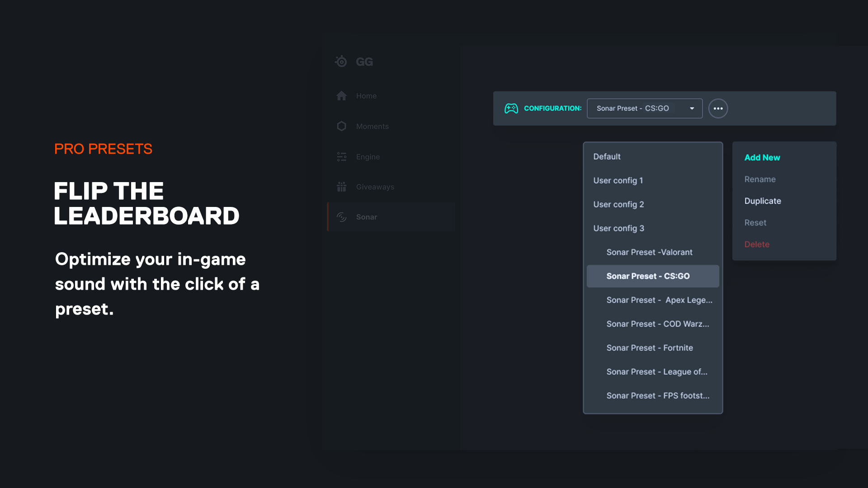Duplicate the current configuration
This screenshot has width=868, height=488.
click(x=763, y=201)
